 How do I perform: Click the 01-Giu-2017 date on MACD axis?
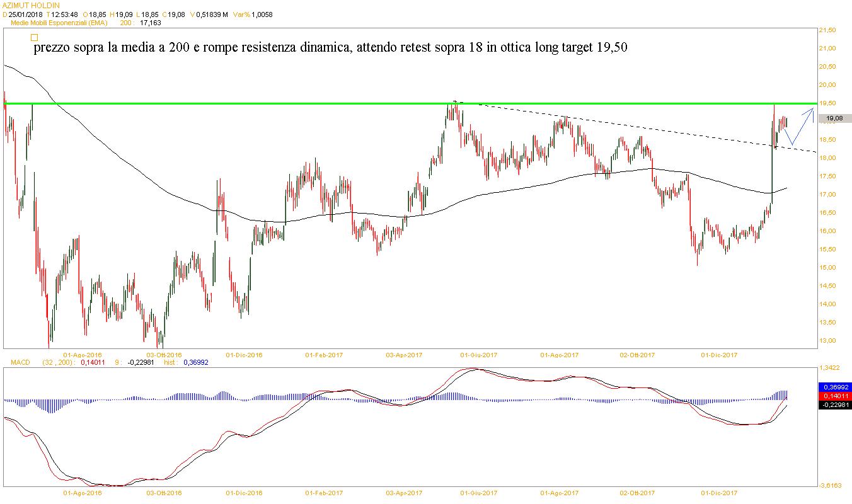tap(479, 493)
